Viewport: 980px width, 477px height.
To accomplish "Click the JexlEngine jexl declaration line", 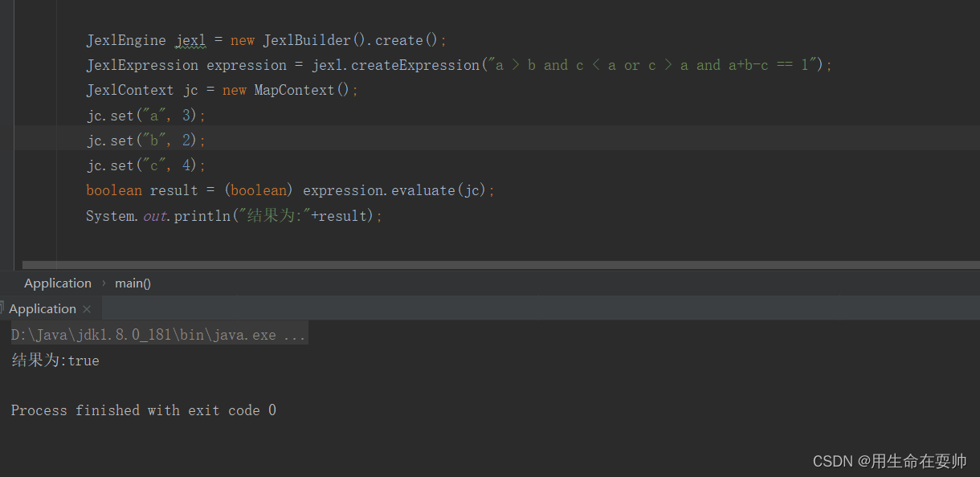I will pos(267,40).
